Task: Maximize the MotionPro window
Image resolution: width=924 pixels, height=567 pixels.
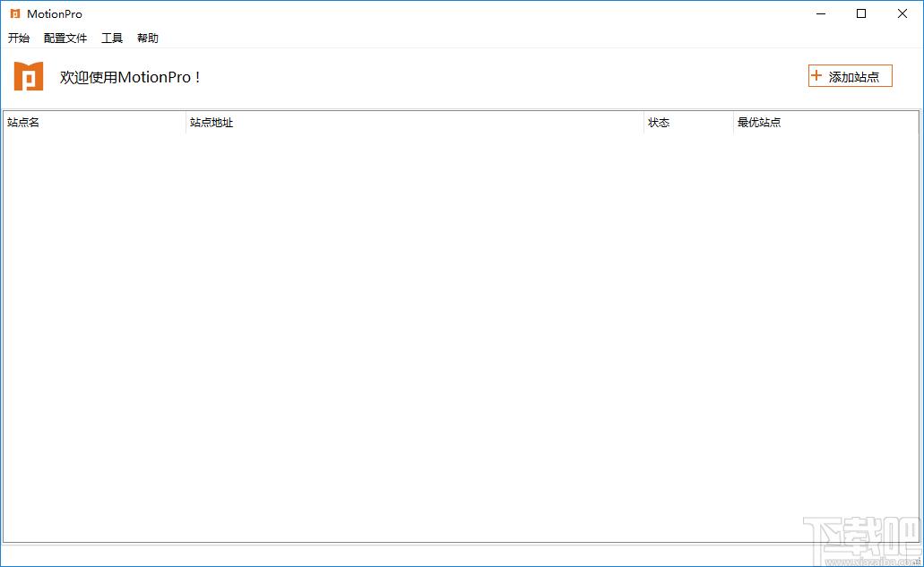Action: [861, 13]
